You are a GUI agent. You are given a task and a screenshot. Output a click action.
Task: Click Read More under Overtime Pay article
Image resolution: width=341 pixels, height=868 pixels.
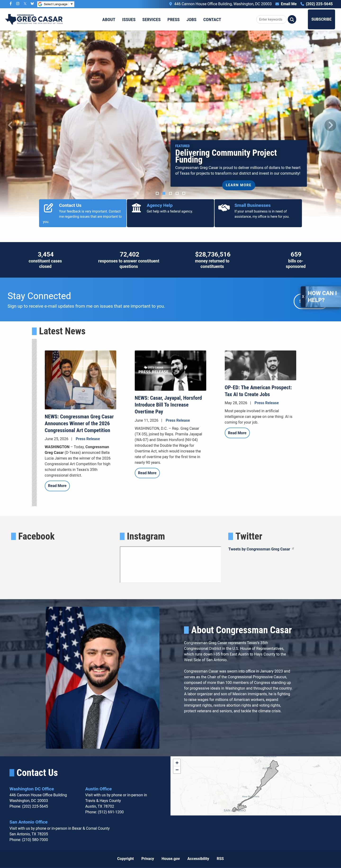coord(147,473)
